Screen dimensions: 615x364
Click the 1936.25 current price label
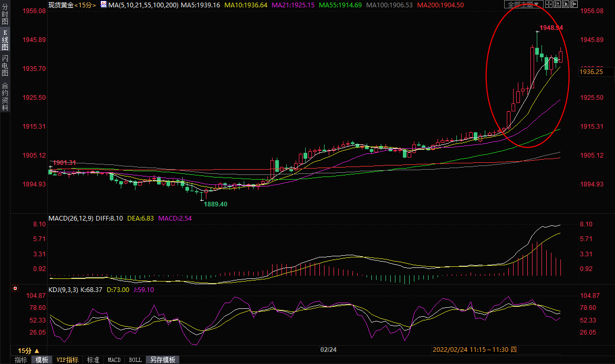590,72
